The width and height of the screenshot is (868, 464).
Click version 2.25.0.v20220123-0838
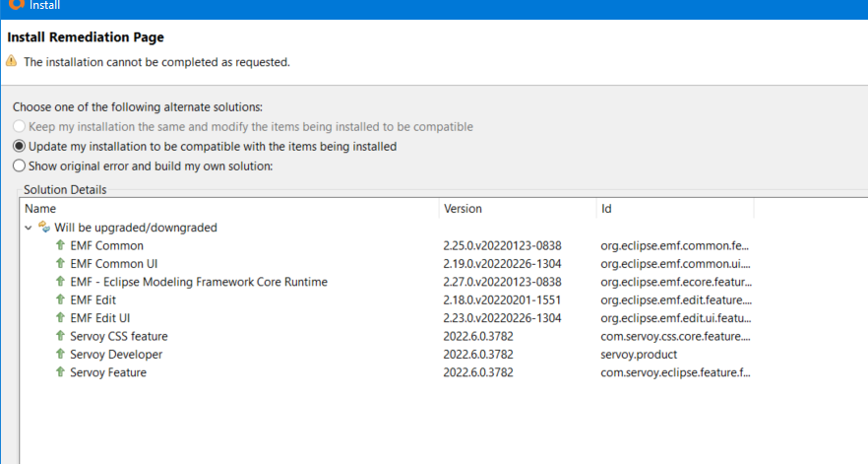[x=502, y=245]
